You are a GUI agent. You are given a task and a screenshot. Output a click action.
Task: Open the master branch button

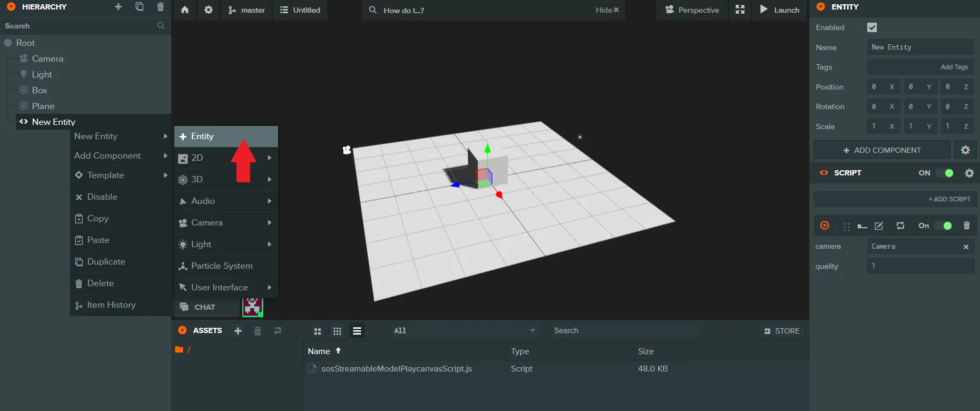pos(246,10)
